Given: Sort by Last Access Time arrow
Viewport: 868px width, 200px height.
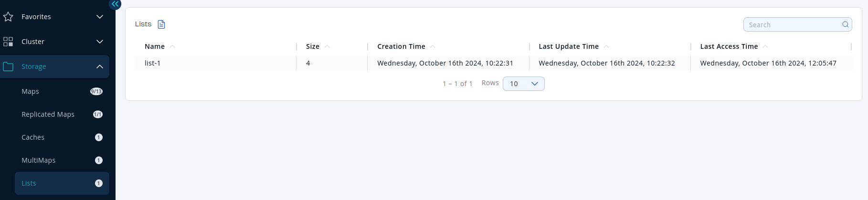Looking at the screenshot, I should pyautogui.click(x=765, y=46).
